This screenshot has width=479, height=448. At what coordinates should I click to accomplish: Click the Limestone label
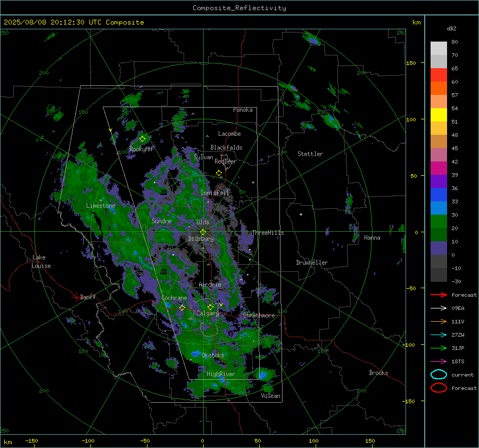pyautogui.click(x=101, y=206)
